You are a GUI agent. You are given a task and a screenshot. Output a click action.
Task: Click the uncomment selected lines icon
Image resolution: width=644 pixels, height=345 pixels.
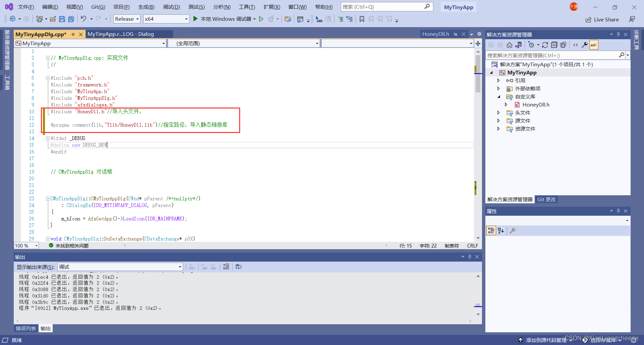(349, 19)
